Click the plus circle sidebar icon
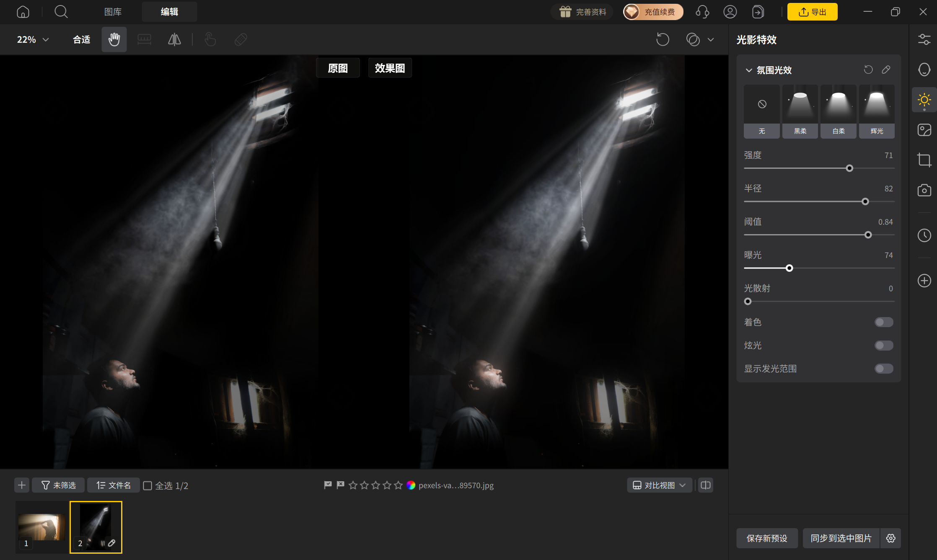Image resolution: width=937 pixels, height=560 pixels. [924, 281]
